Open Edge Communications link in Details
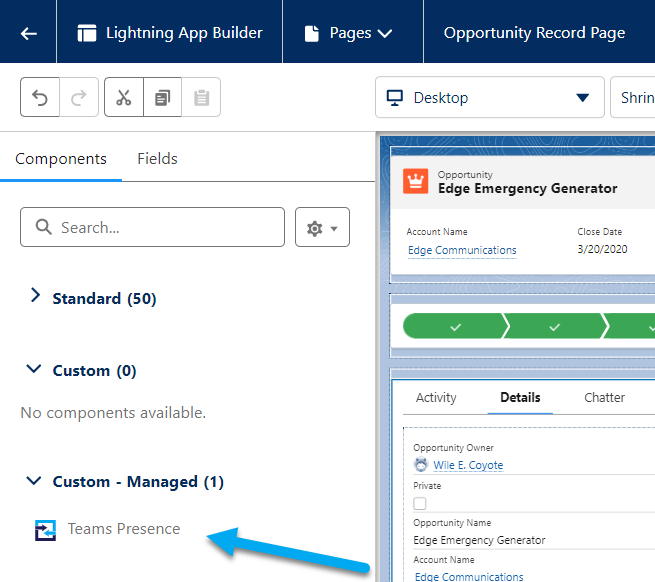 tap(469, 576)
